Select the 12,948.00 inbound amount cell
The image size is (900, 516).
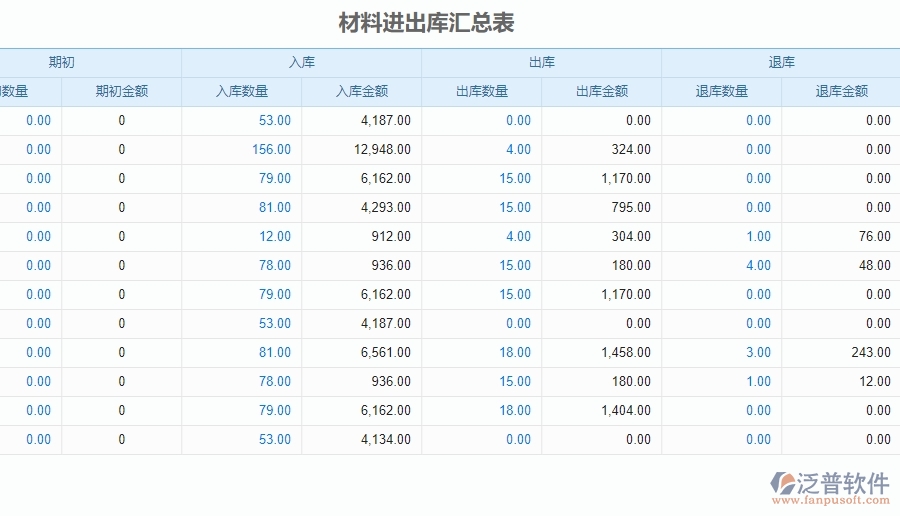(382, 150)
